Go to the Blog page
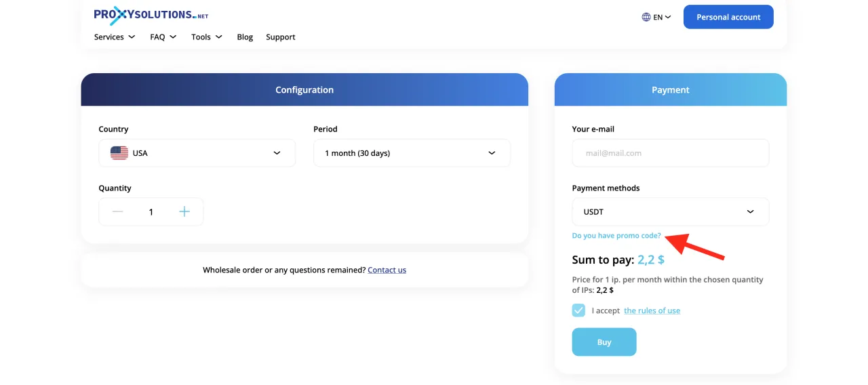Viewport: 868px width, 385px height. pyautogui.click(x=245, y=37)
